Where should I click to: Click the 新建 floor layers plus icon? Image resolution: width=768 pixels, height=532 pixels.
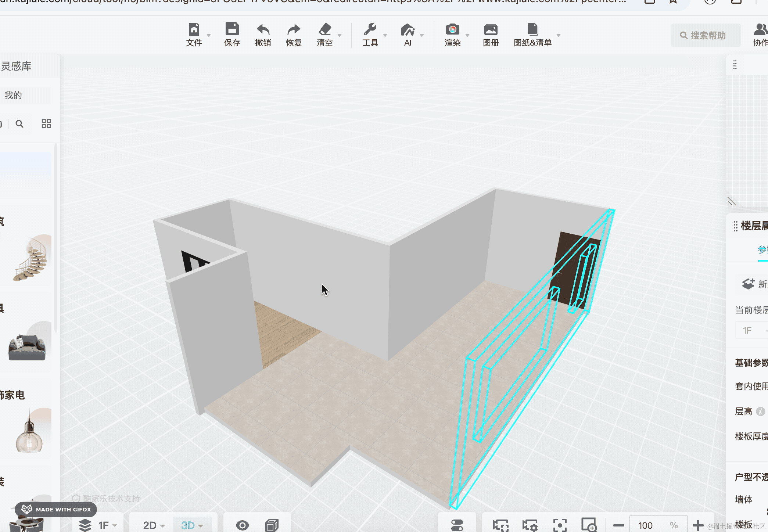[748, 284]
